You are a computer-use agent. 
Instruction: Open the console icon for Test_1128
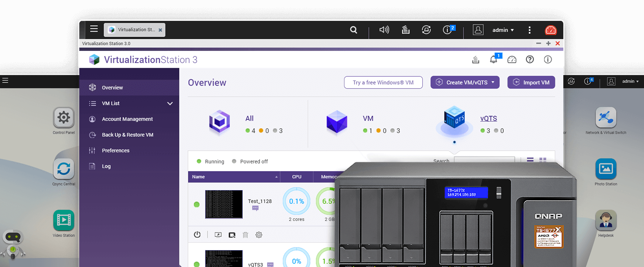[218, 235]
